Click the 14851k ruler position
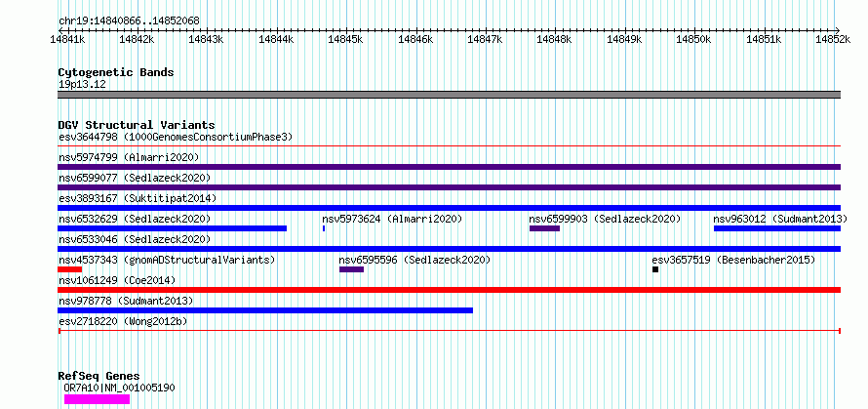The image size is (868, 409). [x=765, y=39]
